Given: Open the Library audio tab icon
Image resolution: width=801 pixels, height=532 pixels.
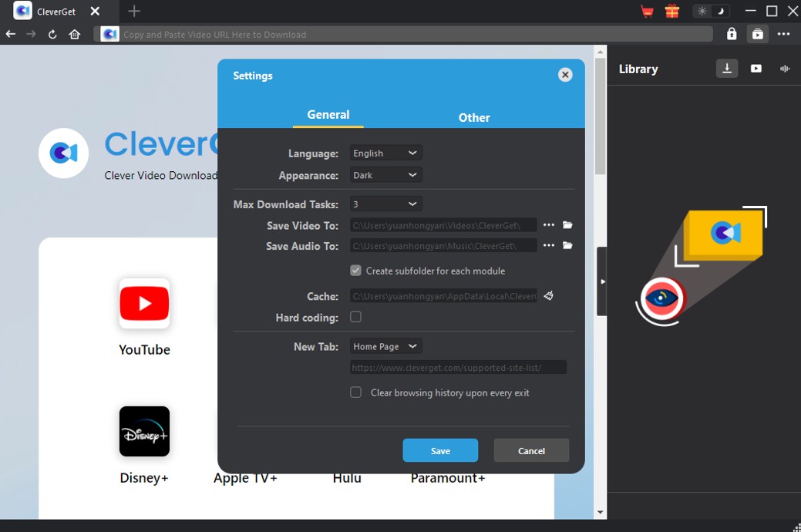Looking at the screenshot, I should [x=785, y=69].
